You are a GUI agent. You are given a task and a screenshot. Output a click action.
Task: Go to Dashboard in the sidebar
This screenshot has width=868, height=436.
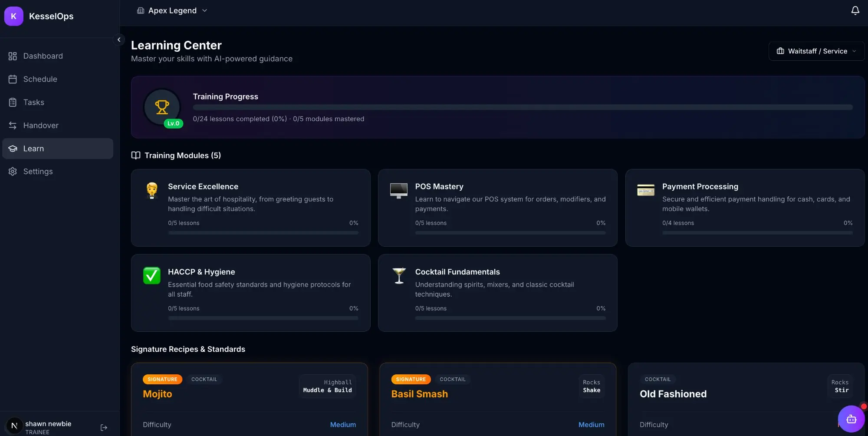[x=43, y=56]
